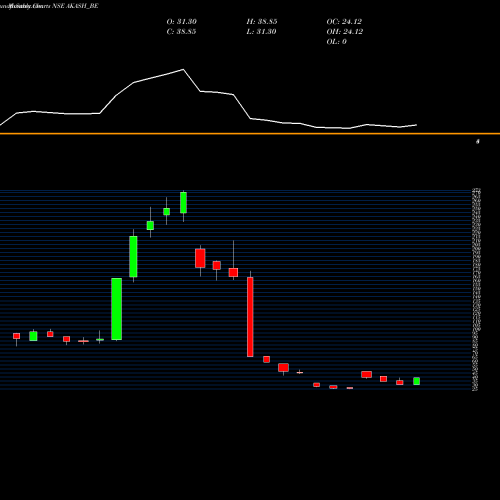This screenshot has width=500, height=500.
Task: Click the 'OL: 0' value
Action: click(337, 42)
